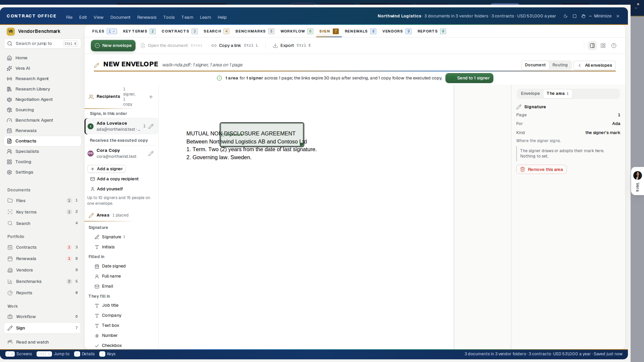Click Add a copy recipient
Image resolution: width=644 pixels, height=362 pixels.
(x=114, y=179)
